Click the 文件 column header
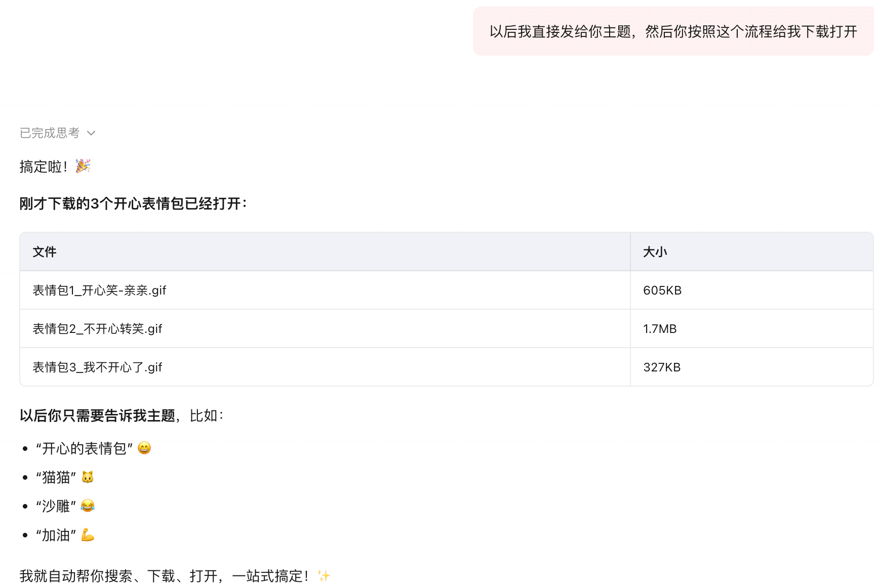 (x=45, y=252)
